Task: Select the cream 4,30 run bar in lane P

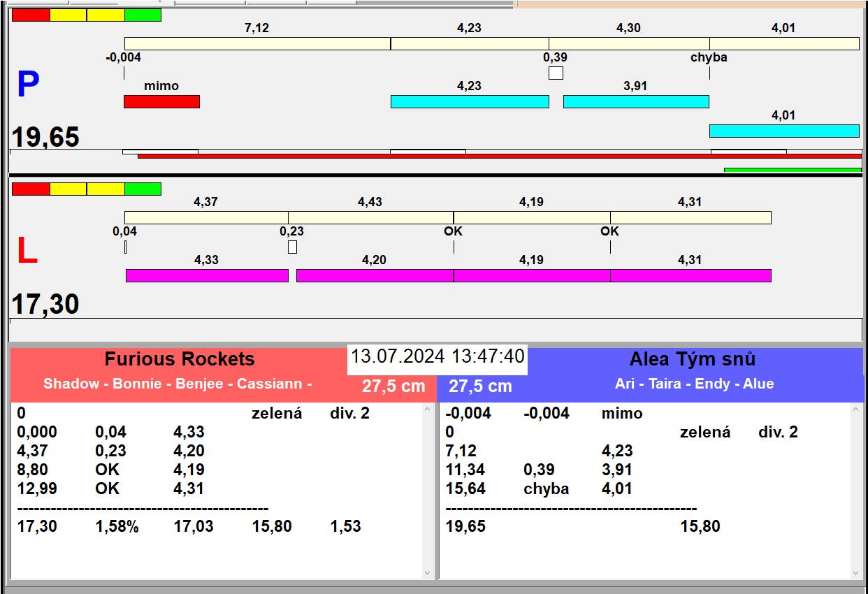Action: [x=629, y=43]
